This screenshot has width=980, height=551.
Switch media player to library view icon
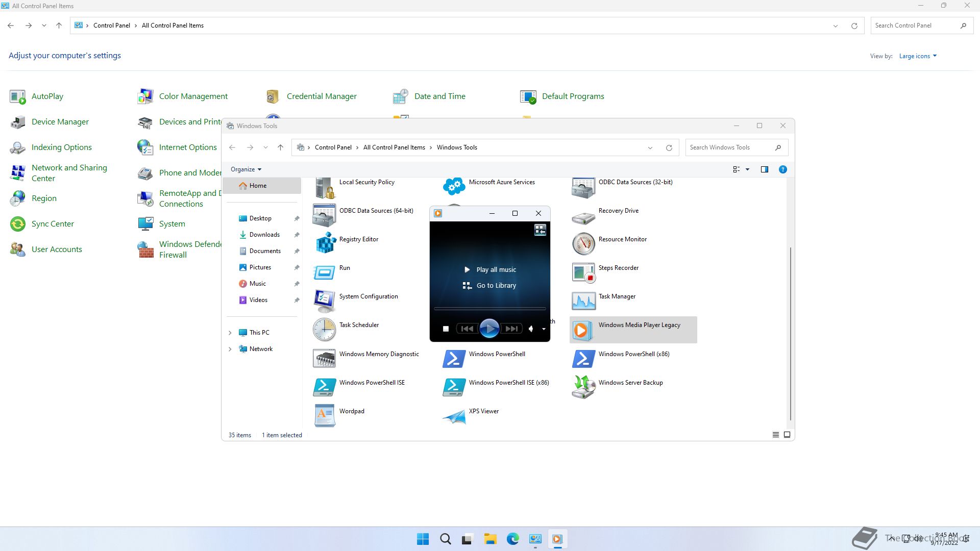click(540, 230)
